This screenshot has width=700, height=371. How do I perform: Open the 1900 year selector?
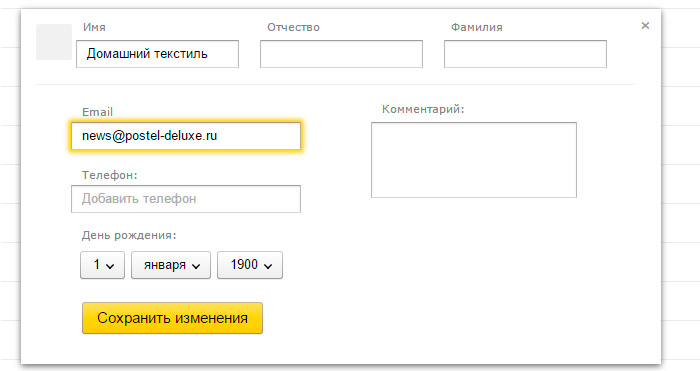click(x=250, y=265)
